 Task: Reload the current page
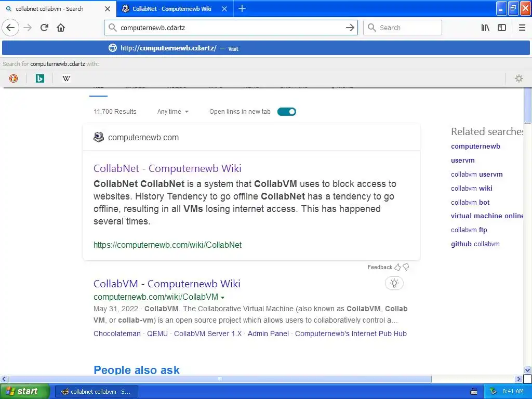coord(44,28)
